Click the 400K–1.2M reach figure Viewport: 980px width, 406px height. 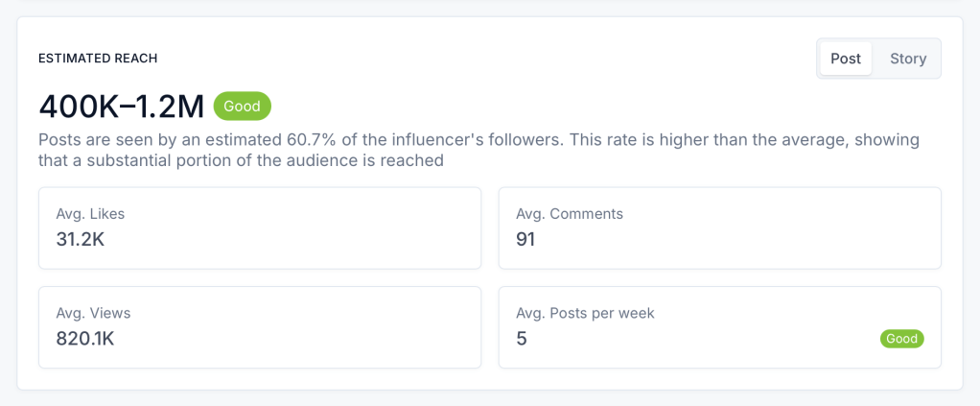point(121,107)
